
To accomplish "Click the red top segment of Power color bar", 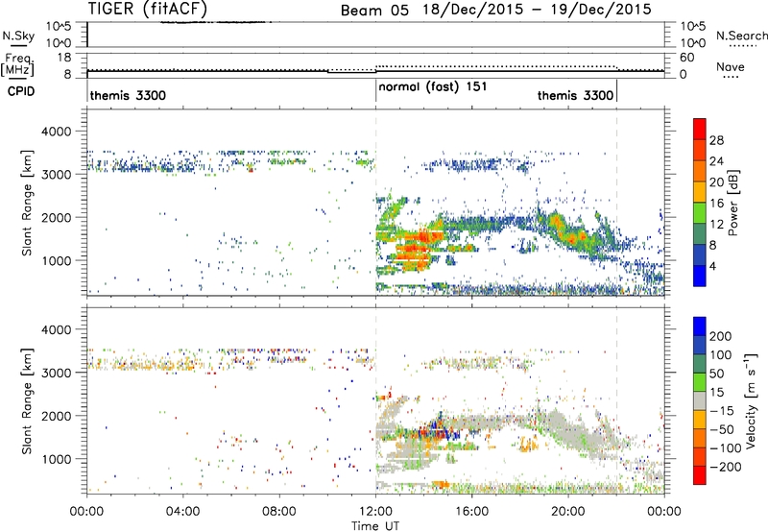I will pyautogui.click(x=700, y=129).
